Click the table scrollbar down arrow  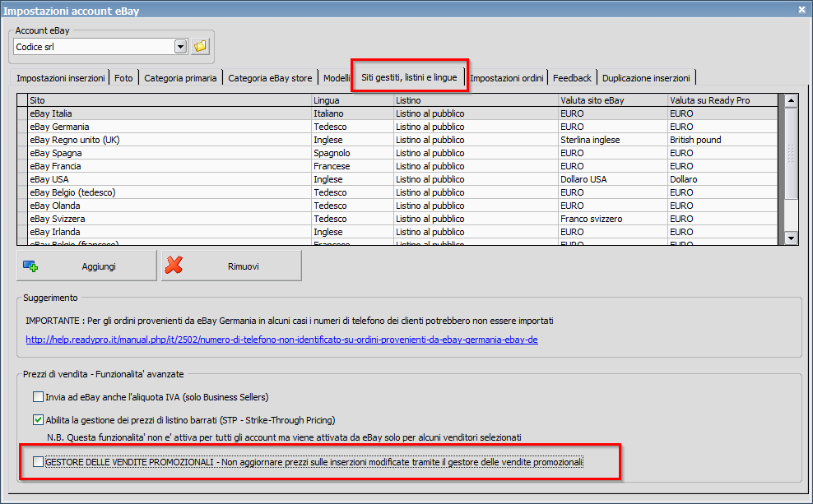(x=791, y=238)
